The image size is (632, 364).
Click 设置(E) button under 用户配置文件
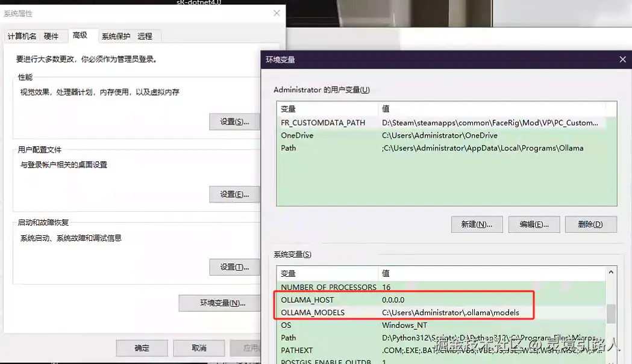click(234, 194)
